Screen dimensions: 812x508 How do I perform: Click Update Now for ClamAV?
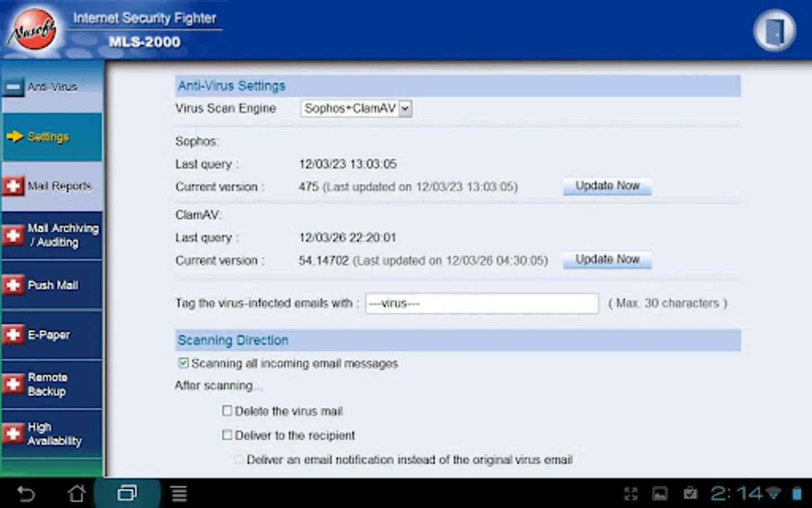[607, 260]
